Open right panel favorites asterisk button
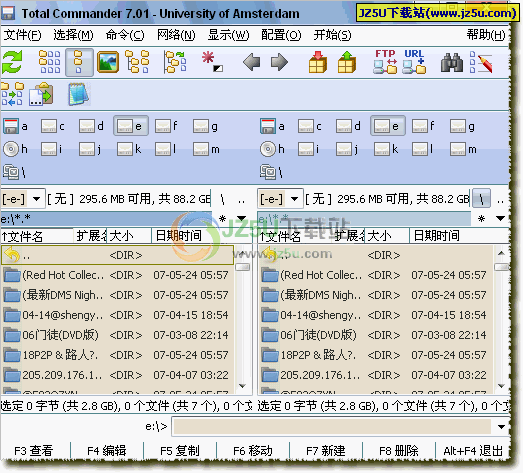 pos(481,219)
